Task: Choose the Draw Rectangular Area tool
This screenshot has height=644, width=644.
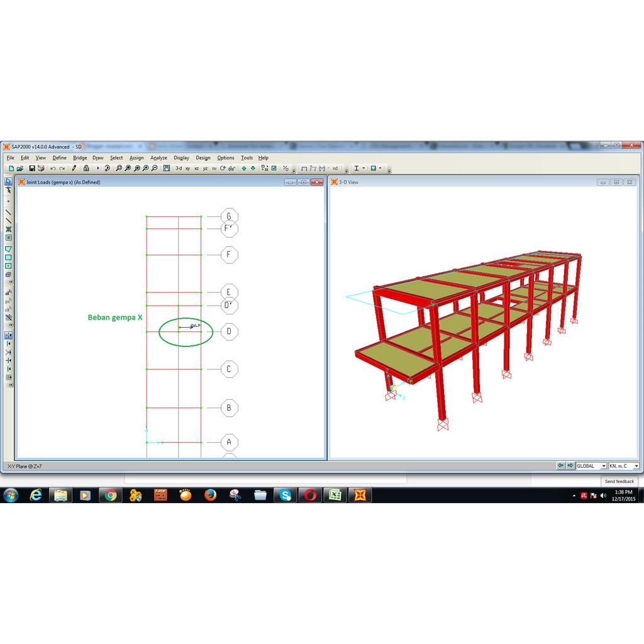Action: coord(8,257)
